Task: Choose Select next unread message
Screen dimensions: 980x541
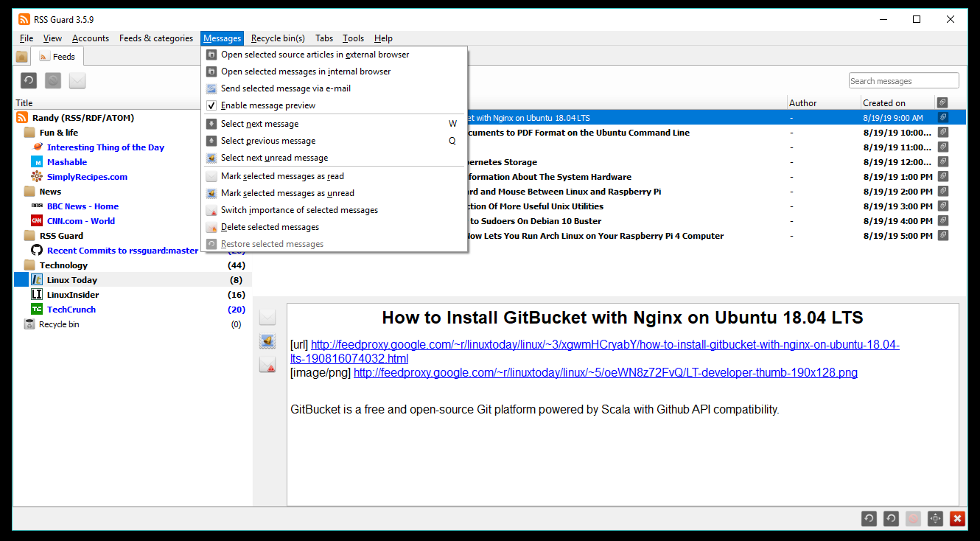Action: pos(335,158)
